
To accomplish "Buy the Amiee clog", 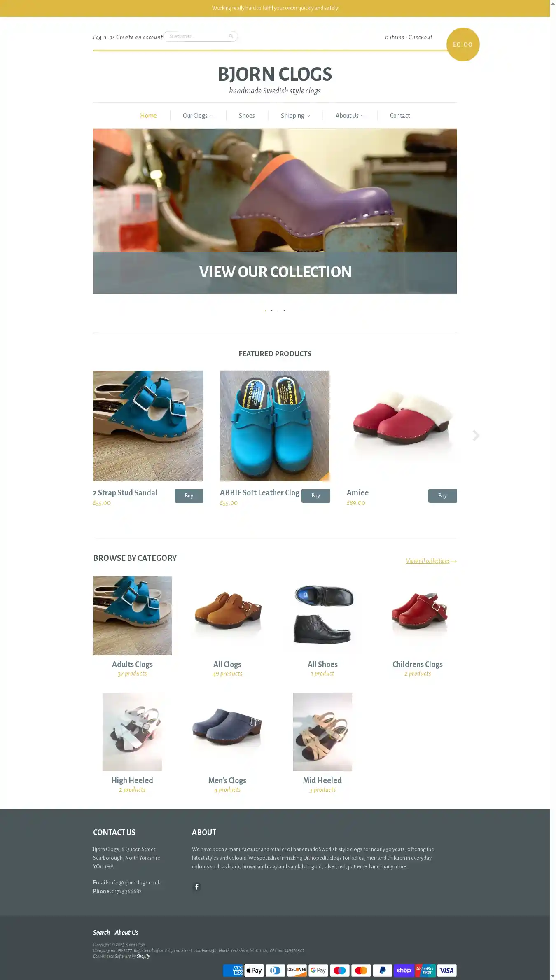I will click(x=442, y=496).
